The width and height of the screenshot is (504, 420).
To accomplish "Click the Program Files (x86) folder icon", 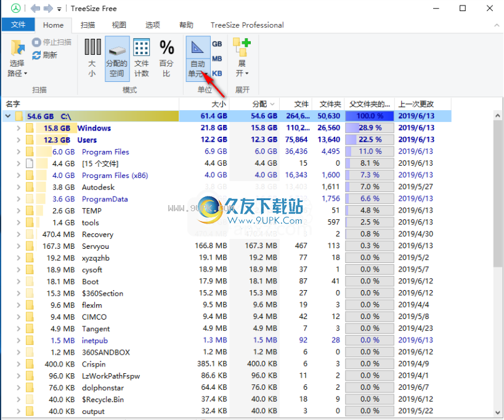I will point(30,176).
